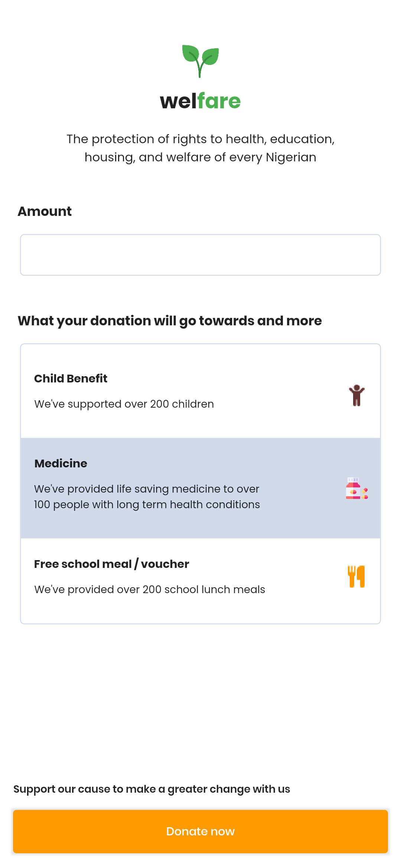Select the Child Benefit heading
This screenshot has width=401, height=868.
click(x=71, y=378)
